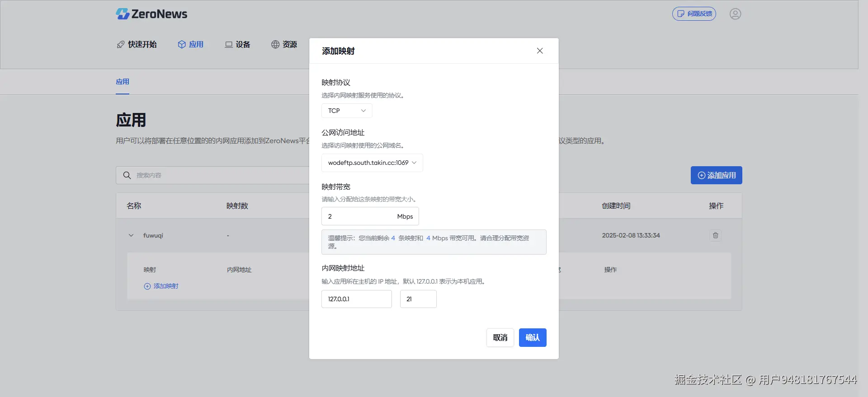The image size is (868, 397).
Task: Open the 设备 navigation menu item
Action: click(x=238, y=44)
